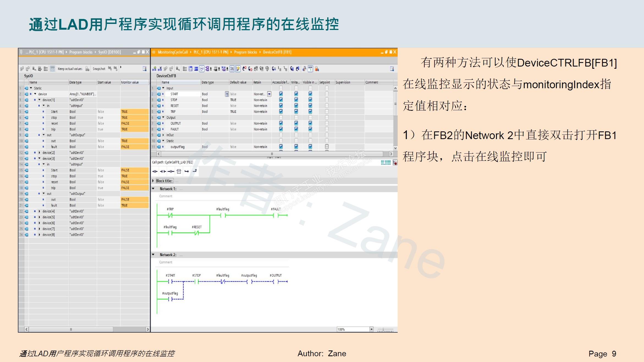Uncheck Accessible checkbox for START row
The height and width of the screenshot is (362, 644).
pos(281,94)
